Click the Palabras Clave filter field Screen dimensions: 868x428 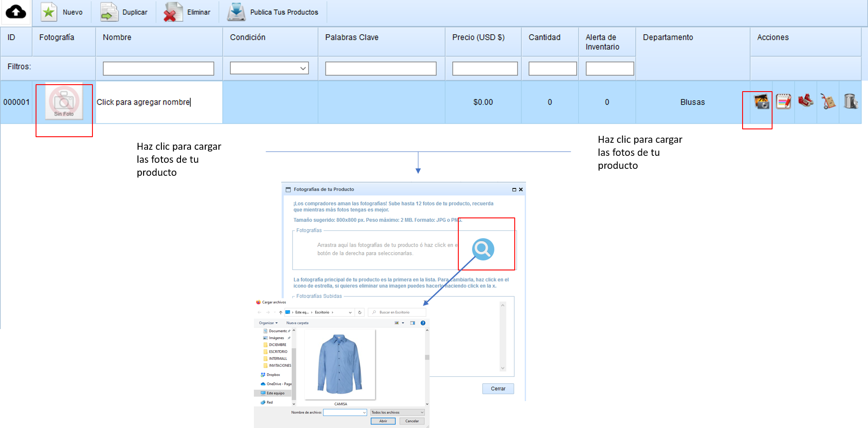[x=381, y=69]
